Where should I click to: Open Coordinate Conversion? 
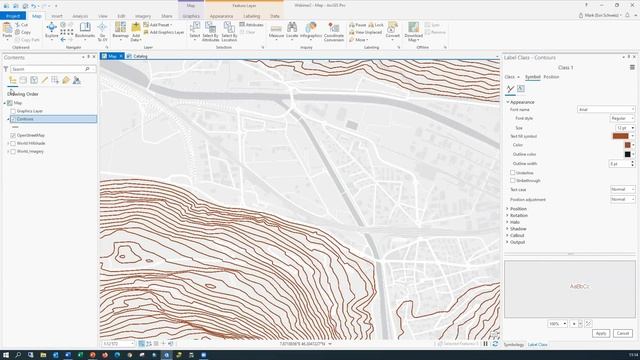click(333, 32)
